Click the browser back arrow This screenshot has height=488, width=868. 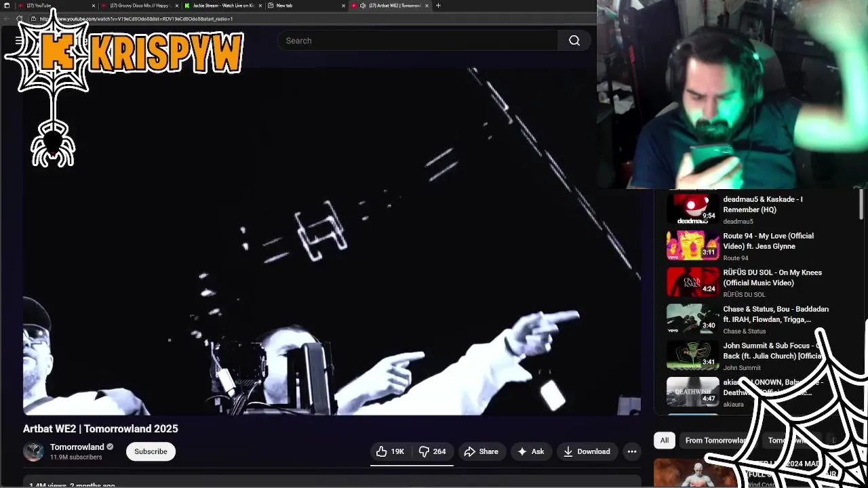click(x=7, y=19)
